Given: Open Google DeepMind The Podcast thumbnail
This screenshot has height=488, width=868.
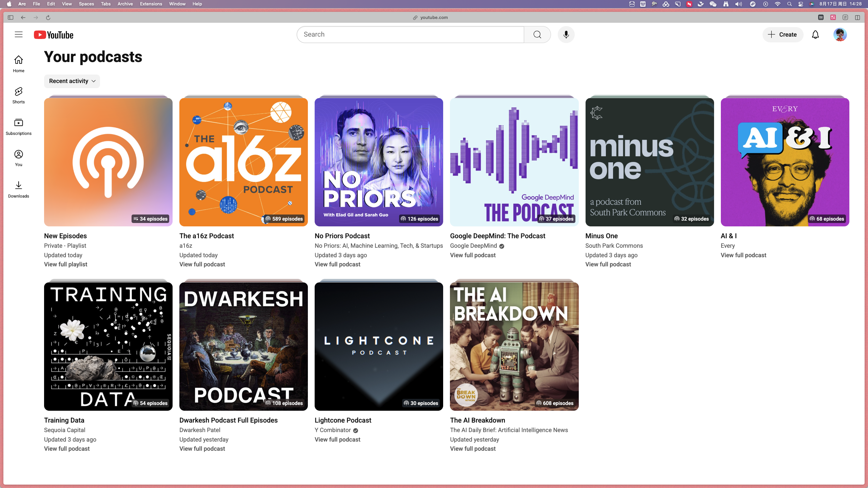Looking at the screenshot, I should (x=514, y=162).
